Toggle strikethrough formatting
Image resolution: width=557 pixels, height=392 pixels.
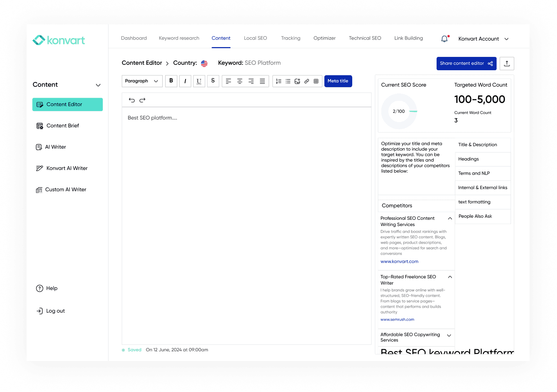(213, 81)
